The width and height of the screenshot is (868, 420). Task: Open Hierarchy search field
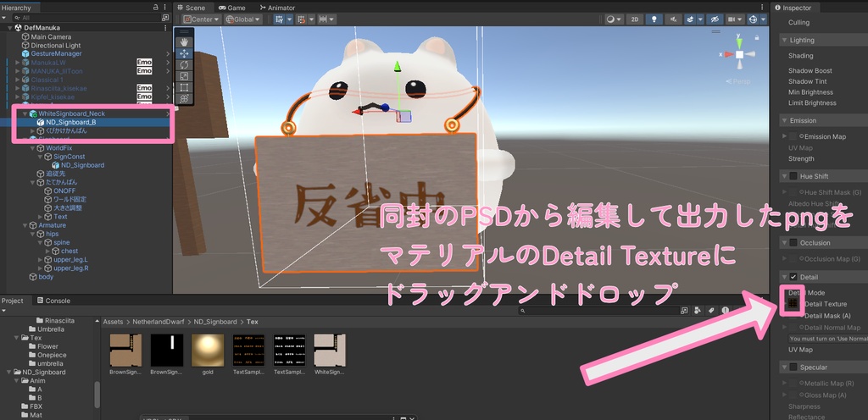tap(86, 18)
